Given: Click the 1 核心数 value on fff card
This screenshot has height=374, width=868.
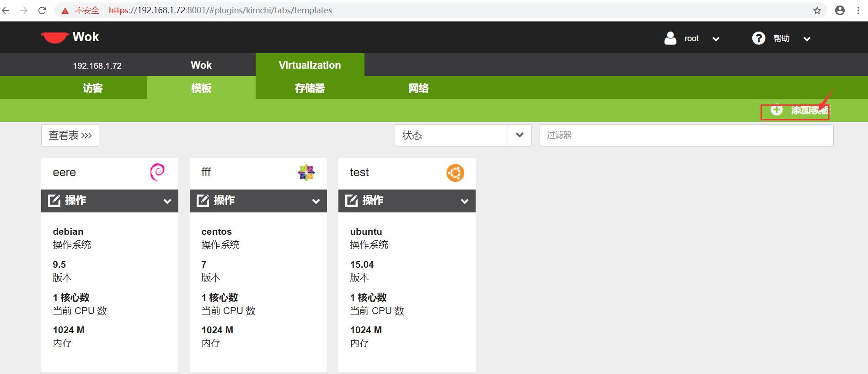Looking at the screenshot, I should (x=220, y=298).
